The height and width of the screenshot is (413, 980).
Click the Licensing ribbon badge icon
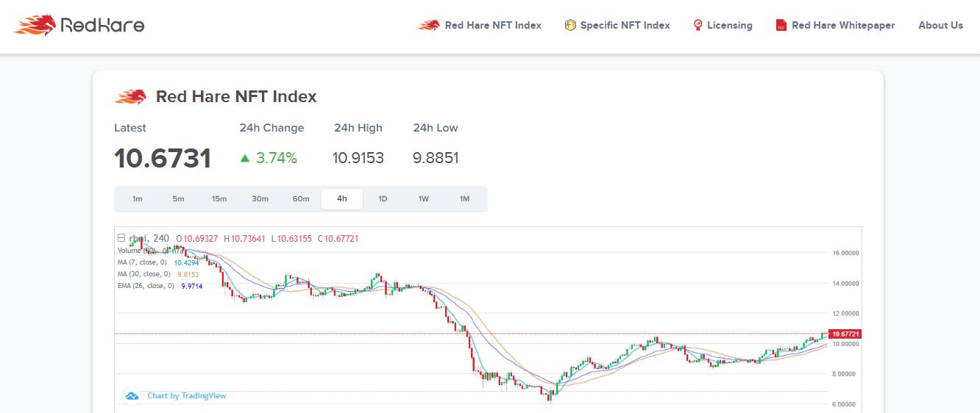click(697, 26)
